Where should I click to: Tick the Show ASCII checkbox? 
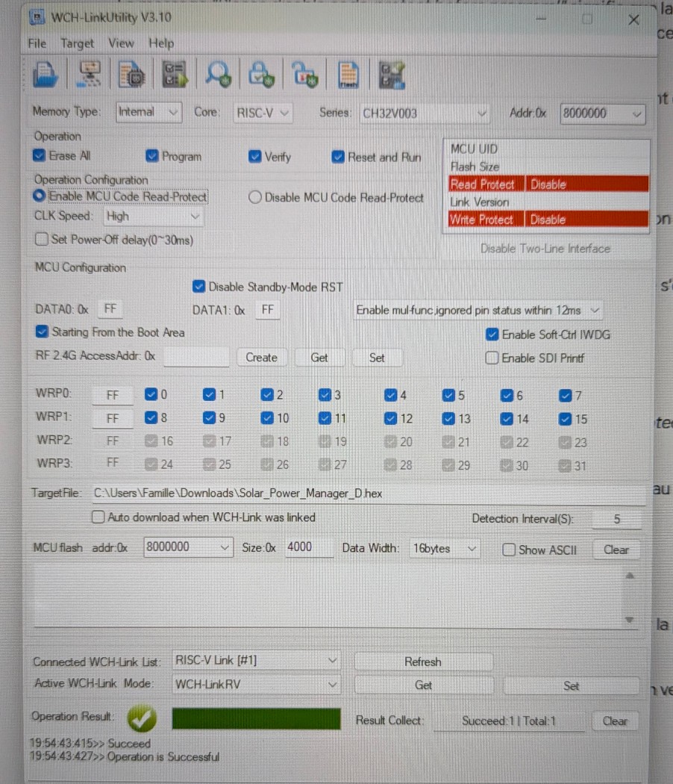(x=509, y=550)
